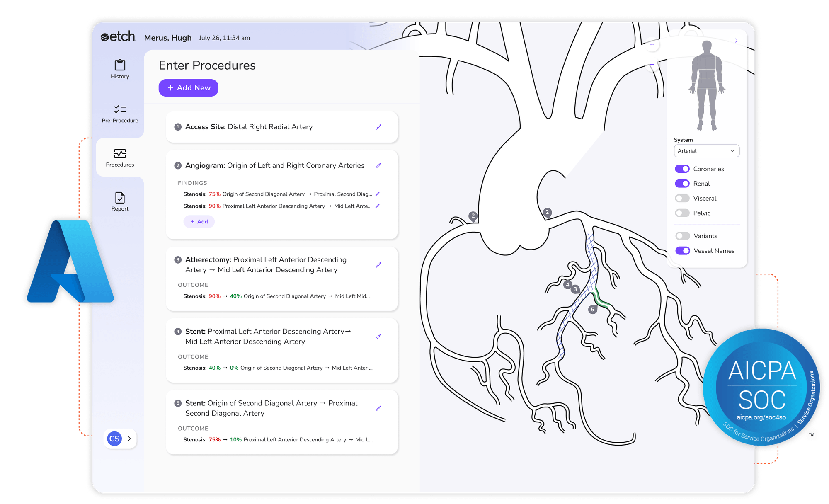
Task: Edit the 75% stenosis finding
Action: (378, 194)
